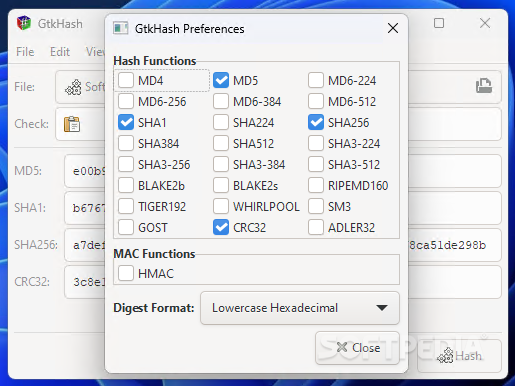Disable the SHA1 checkbox
The width and height of the screenshot is (515, 386).
pyautogui.click(x=126, y=122)
